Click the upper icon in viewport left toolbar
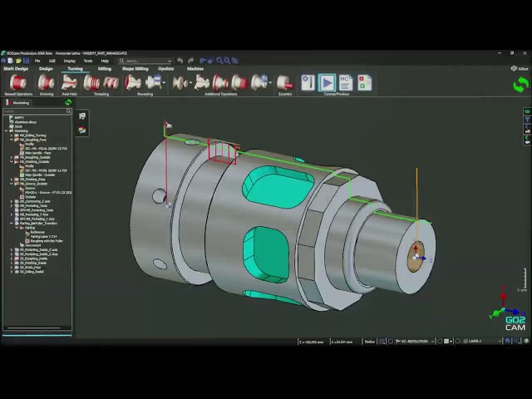Image resolution: width=532 pixels, height=399 pixels. 82,116
